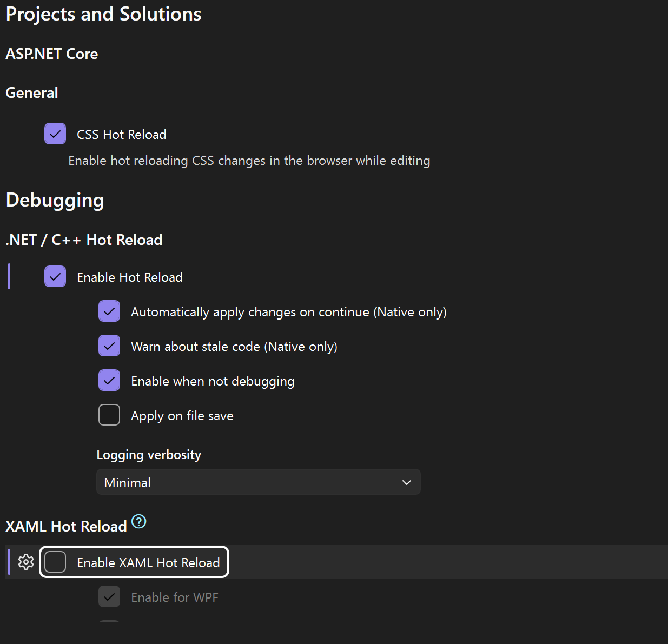This screenshot has height=644, width=668.
Task: Click the greyed-out Enable for WPF checkbox
Action: coord(109,597)
